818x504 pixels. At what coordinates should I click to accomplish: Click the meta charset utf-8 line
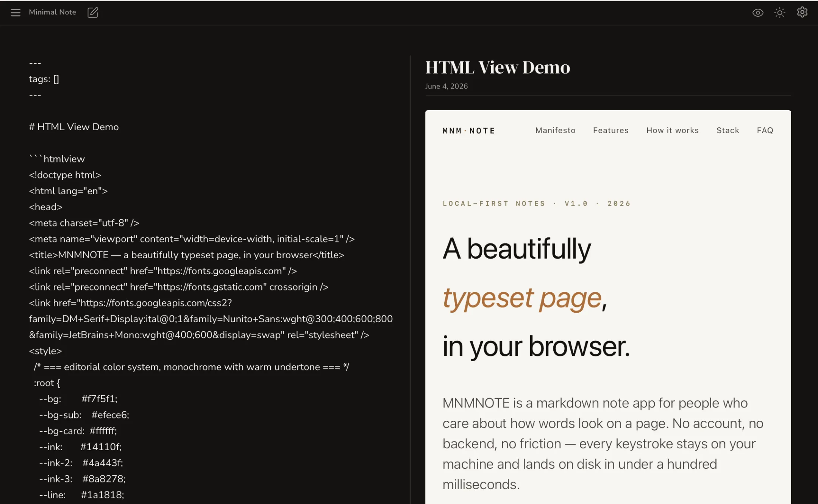coord(84,223)
